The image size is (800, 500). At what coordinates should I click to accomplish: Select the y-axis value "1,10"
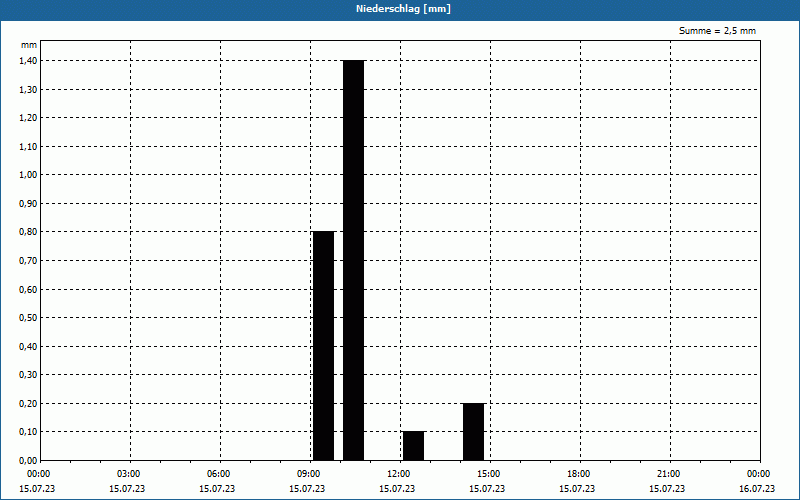pyautogui.click(x=28, y=146)
